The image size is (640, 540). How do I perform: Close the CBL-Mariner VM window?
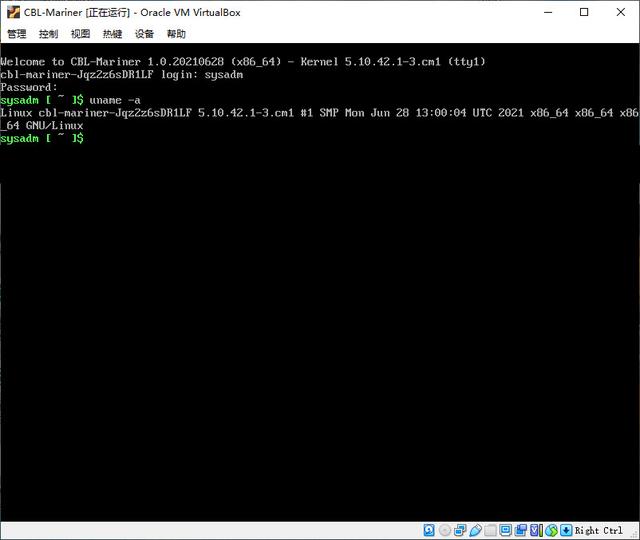621,12
